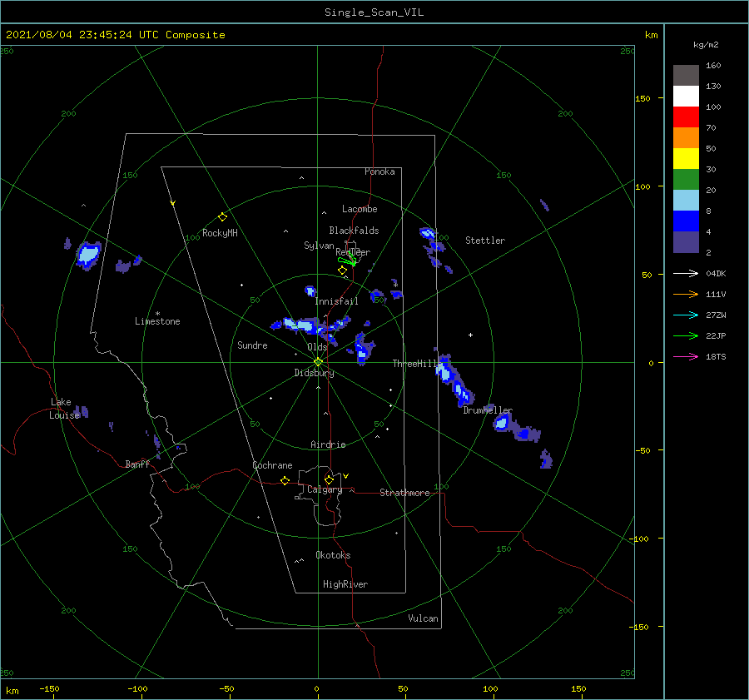Click the white 04DK arrow icon
Screen dimensions: 749x700
[x=686, y=273]
